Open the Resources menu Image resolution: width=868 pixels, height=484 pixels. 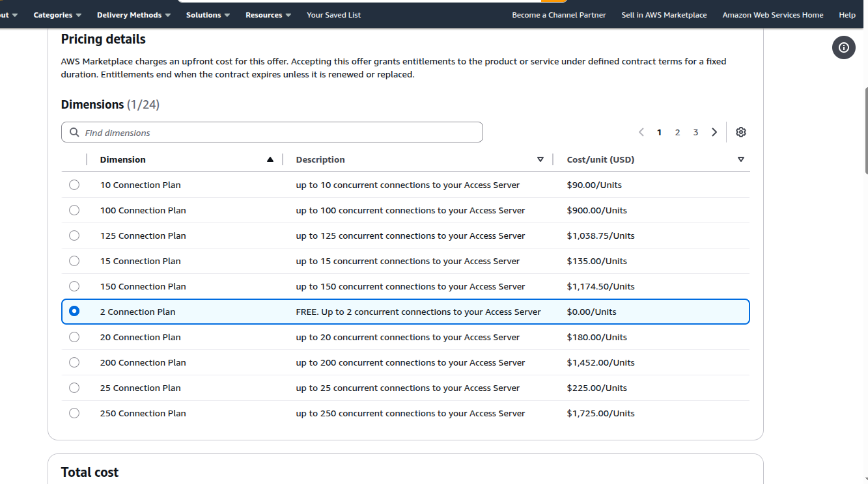coord(268,15)
